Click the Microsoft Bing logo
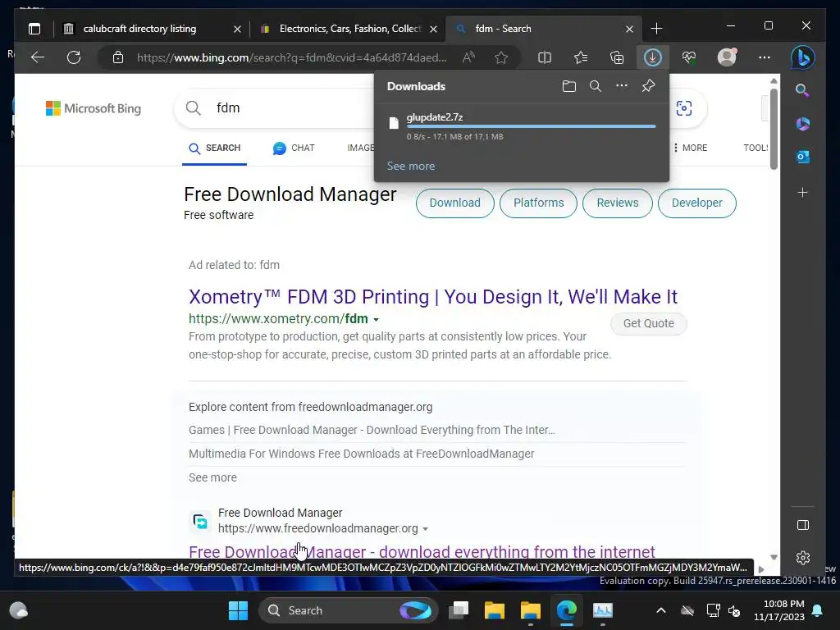 [x=94, y=108]
